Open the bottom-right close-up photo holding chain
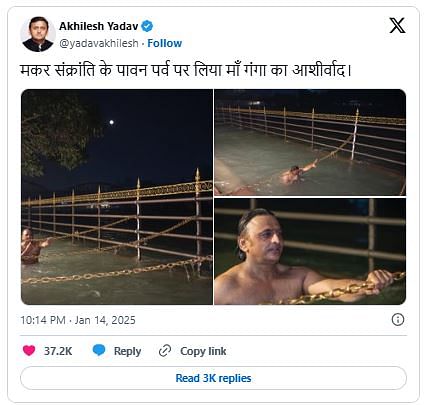 (x=310, y=251)
